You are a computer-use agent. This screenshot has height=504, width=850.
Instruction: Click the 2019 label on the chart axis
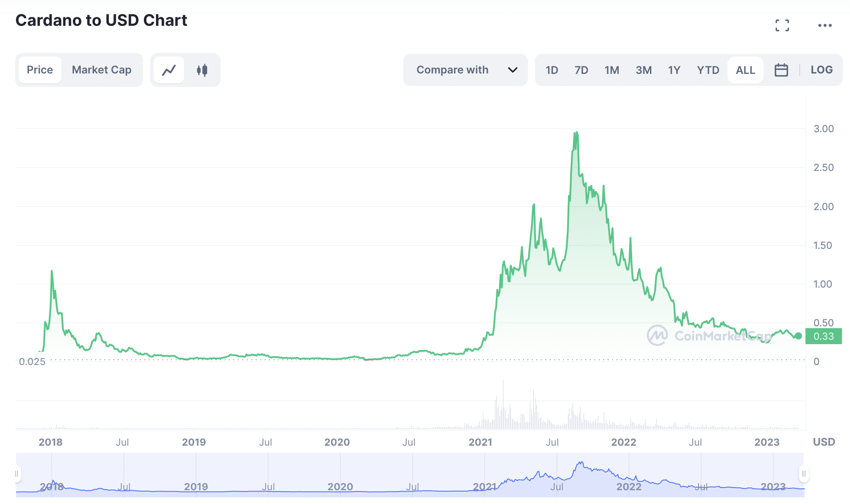[x=194, y=442]
